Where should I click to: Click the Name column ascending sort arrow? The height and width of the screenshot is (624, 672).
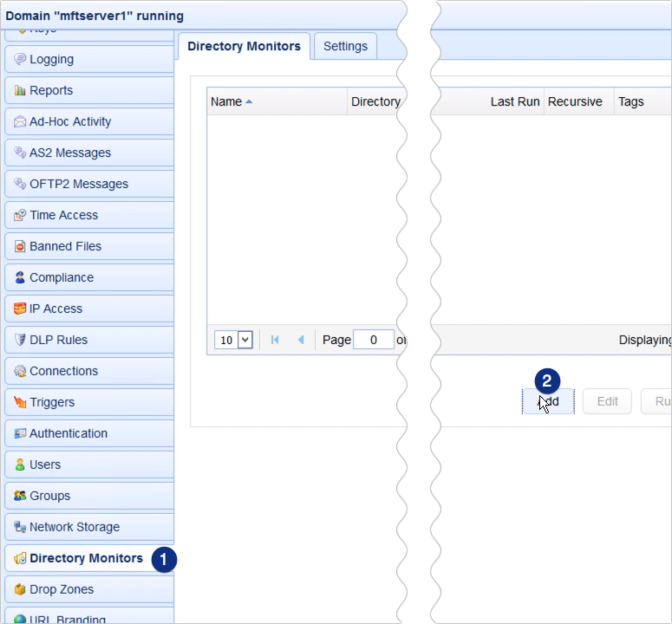(x=249, y=102)
